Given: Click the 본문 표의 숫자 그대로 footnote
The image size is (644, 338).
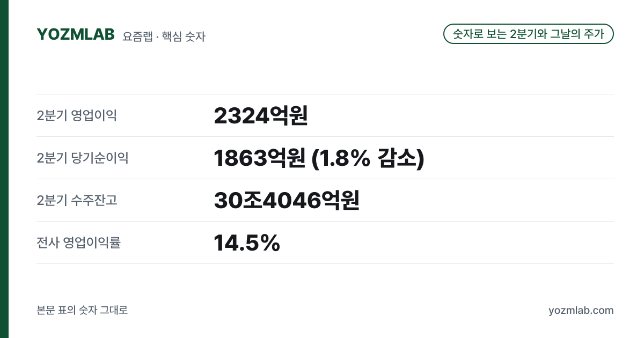Looking at the screenshot, I should 82,310.
